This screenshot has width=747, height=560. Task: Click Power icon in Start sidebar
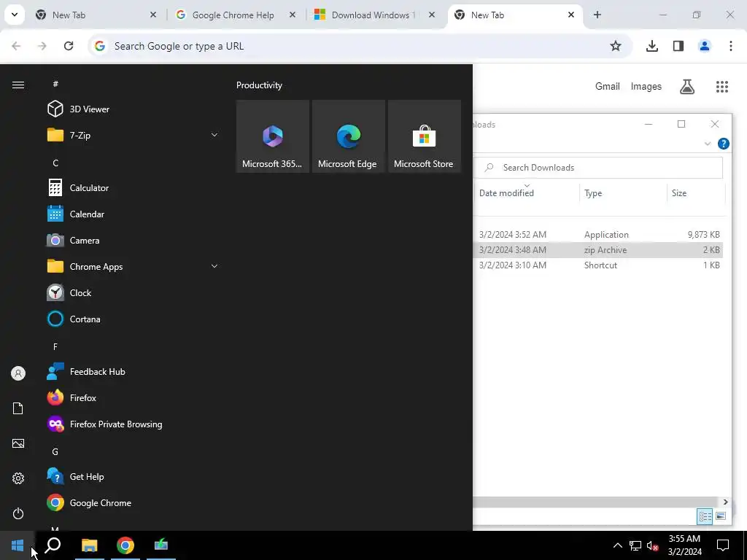pos(18,513)
